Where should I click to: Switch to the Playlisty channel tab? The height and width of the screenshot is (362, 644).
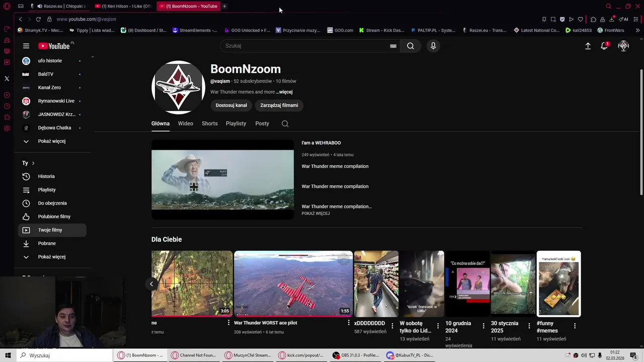(236, 124)
